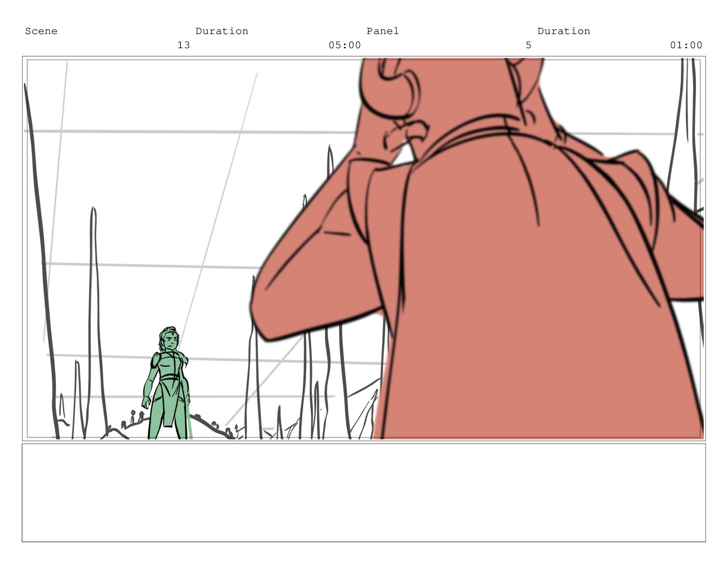Click the scene duration value '05:00'
The image size is (728, 564).
pos(345,45)
